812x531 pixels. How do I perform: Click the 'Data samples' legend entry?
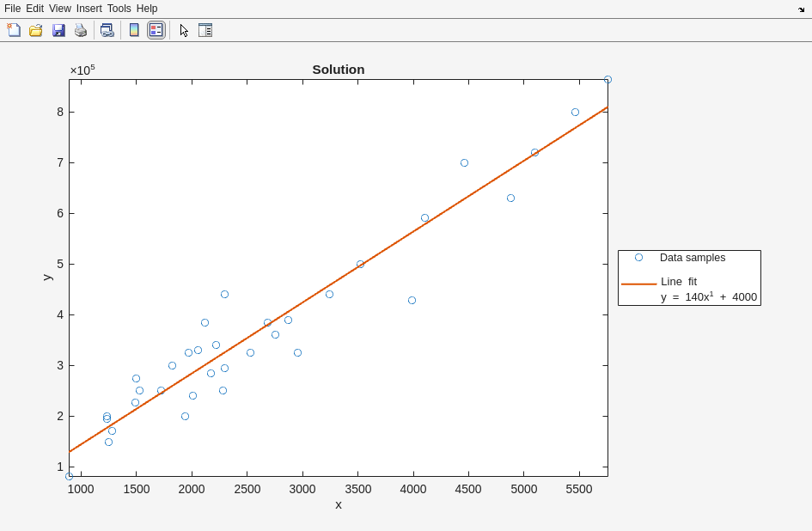click(692, 258)
